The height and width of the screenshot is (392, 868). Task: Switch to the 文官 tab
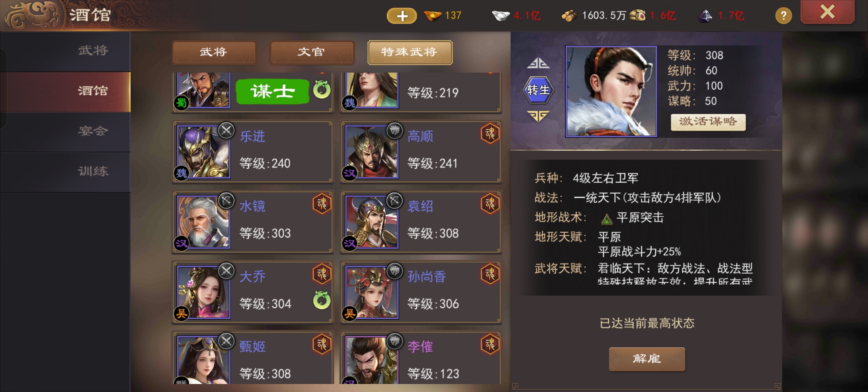[x=311, y=52]
